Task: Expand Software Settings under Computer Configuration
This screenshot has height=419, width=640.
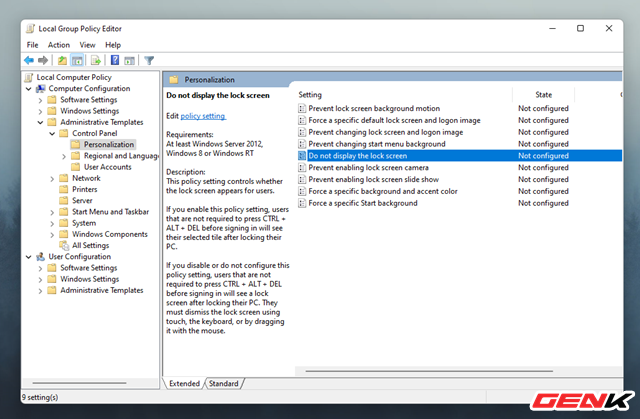Action: 40,100
